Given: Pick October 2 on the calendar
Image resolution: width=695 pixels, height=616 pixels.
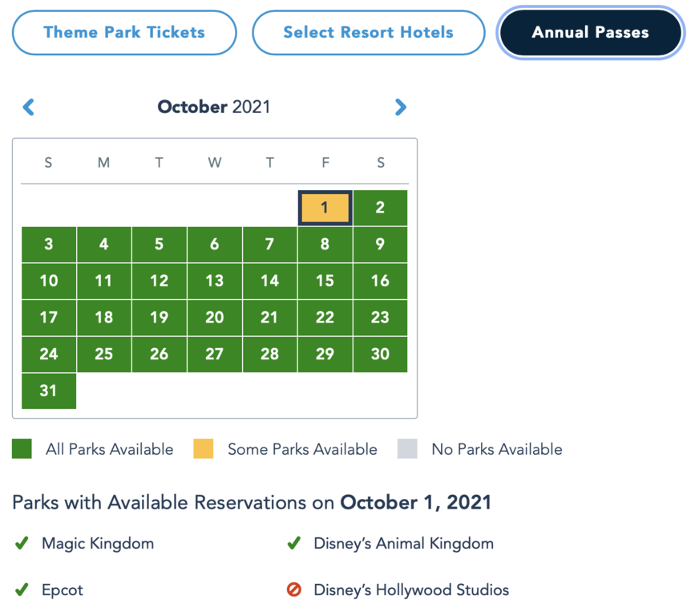Looking at the screenshot, I should [x=380, y=208].
